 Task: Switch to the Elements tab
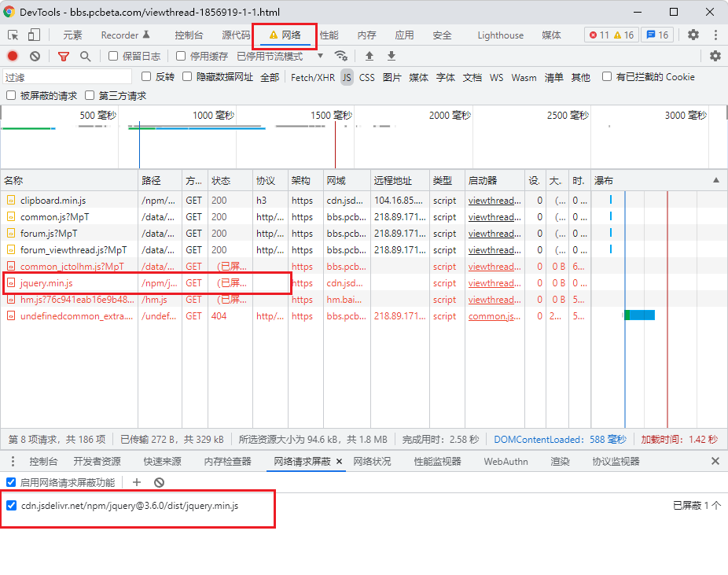coord(72,35)
